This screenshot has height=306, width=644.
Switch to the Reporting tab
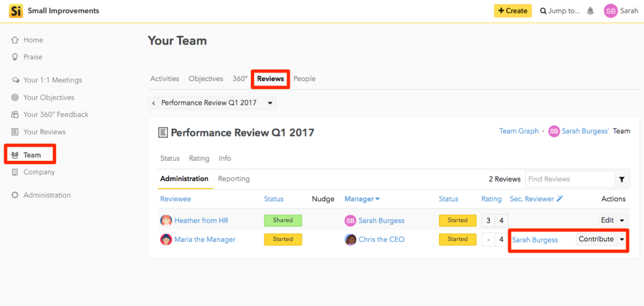pos(234,179)
